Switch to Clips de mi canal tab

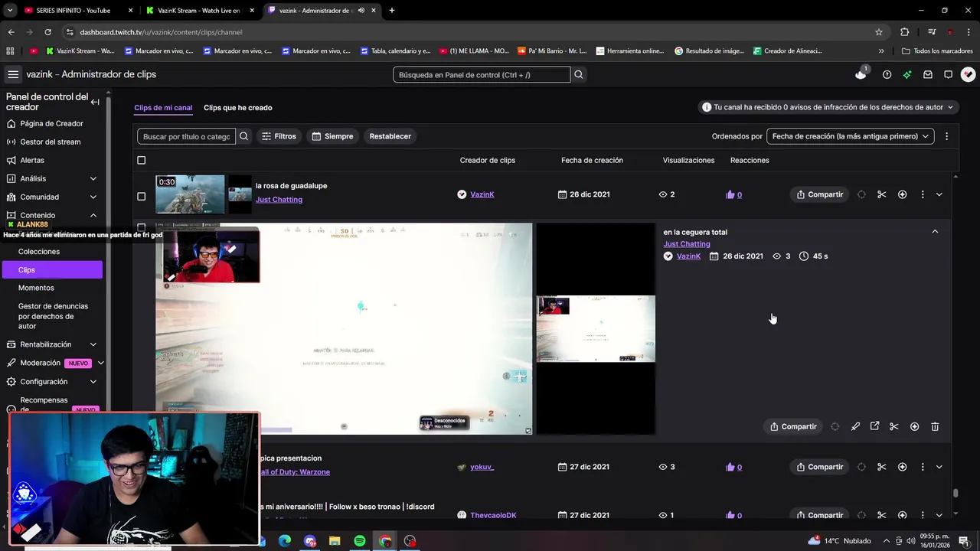point(163,108)
